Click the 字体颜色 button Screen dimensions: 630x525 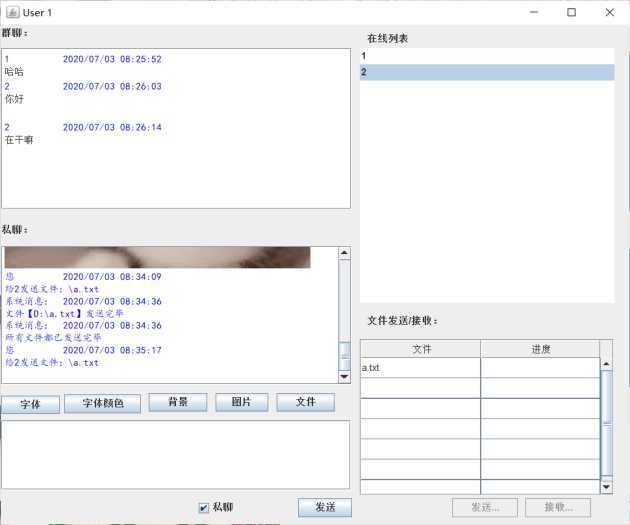tap(102, 403)
